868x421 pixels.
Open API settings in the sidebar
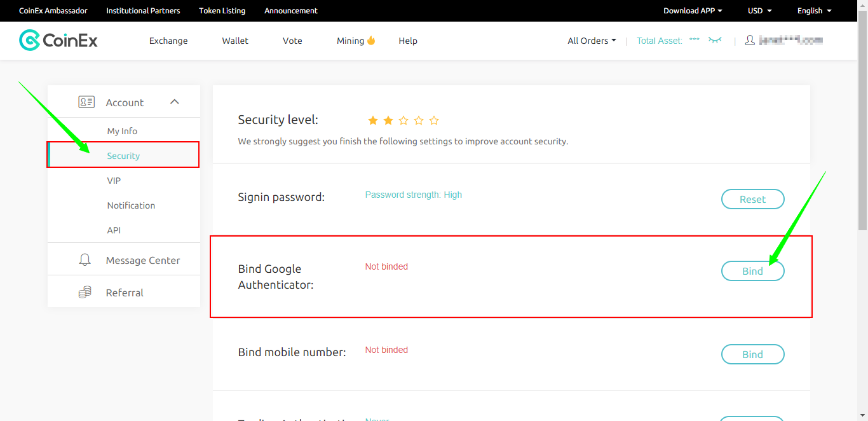(114, 230)
